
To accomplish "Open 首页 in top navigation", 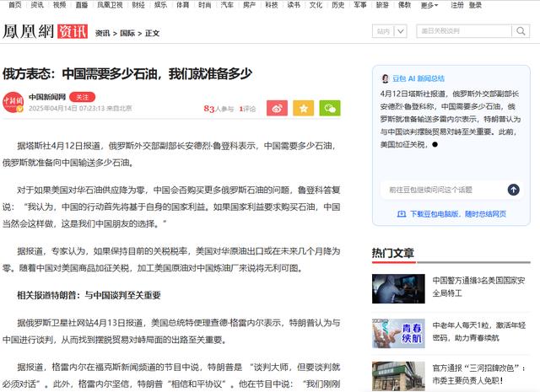I will click(15, 5).
